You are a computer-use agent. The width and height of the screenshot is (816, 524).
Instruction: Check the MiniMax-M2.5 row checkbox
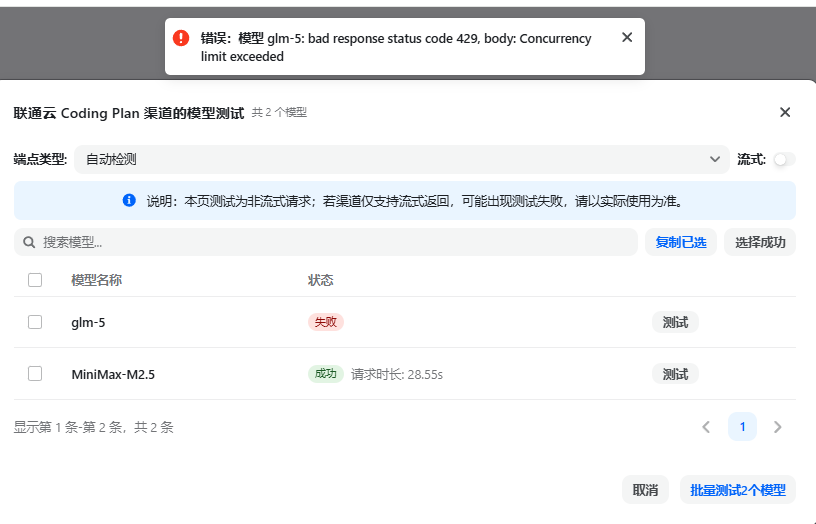(35, 374)
